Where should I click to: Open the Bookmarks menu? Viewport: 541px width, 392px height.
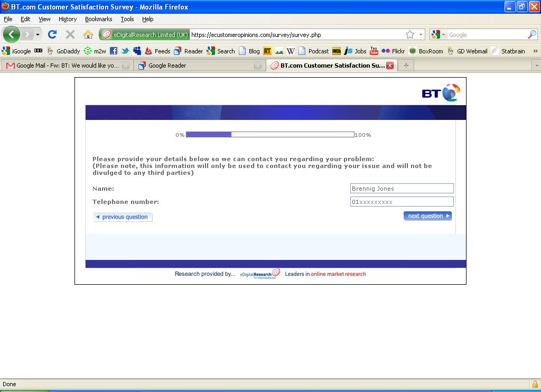[98, 19]
